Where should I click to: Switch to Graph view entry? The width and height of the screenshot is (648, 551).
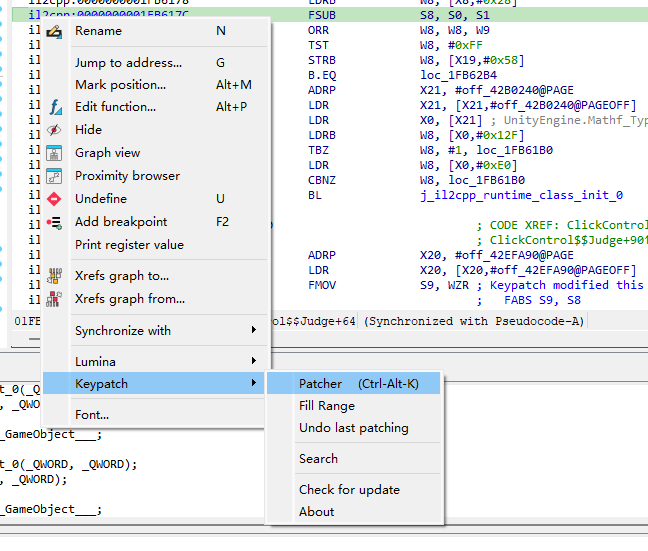coord(156,153)
